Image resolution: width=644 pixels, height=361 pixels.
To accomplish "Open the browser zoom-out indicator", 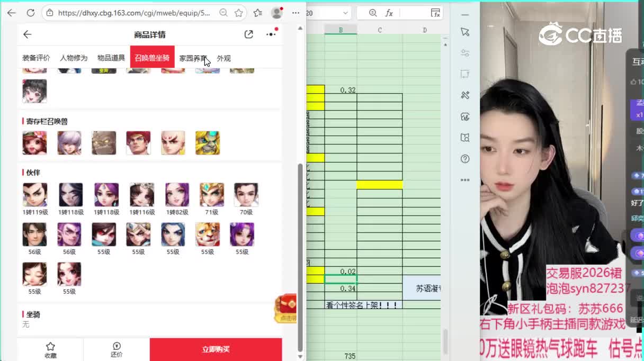I will (223, 13).
